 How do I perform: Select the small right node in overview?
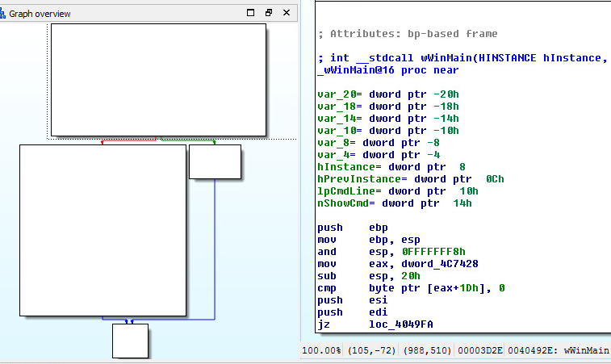pyautogui.click(x=215, y=161)
